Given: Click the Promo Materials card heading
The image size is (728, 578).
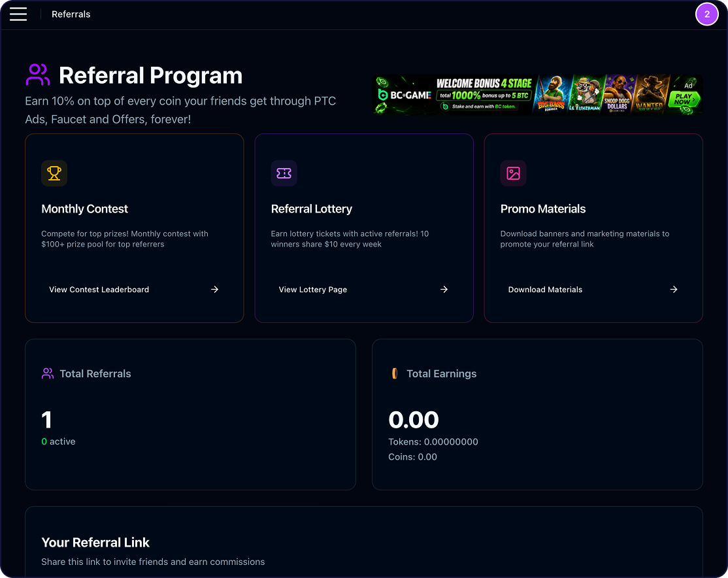Looking at the screenshot, I should 543,209.
